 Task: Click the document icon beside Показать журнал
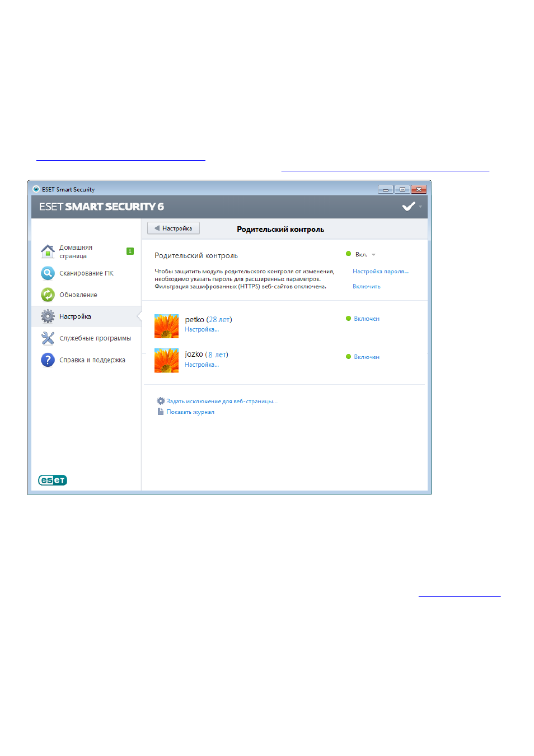pyautogui.click(x=161, y=412)
